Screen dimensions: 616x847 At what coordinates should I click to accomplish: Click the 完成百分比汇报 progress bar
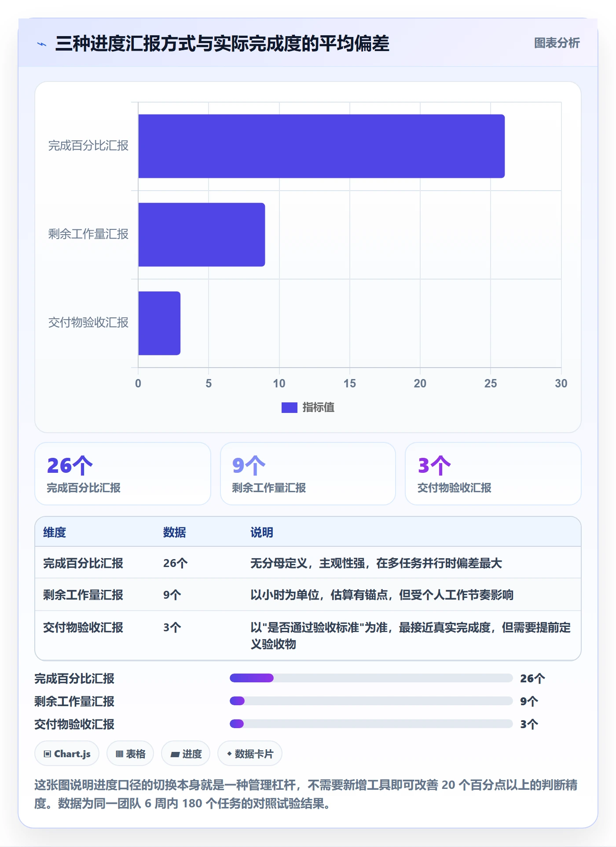pos(371,678)
